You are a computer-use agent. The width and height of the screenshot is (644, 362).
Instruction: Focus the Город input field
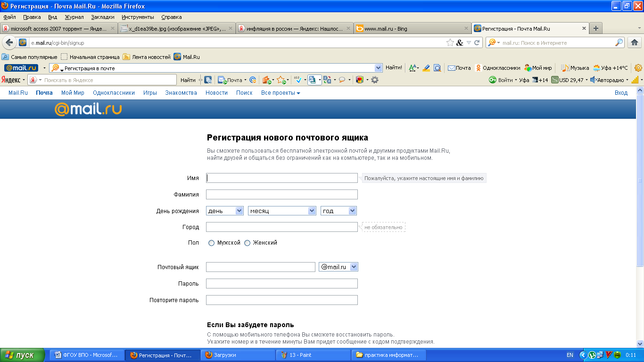282,227
